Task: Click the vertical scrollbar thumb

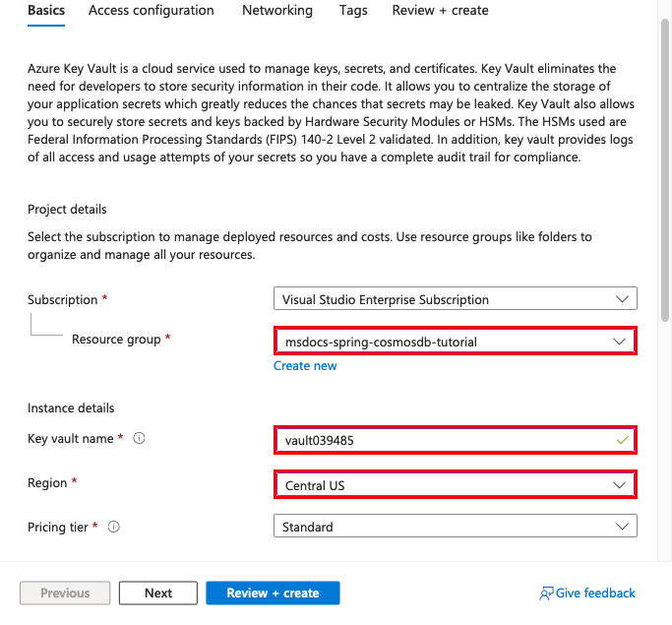Action: 665,167
